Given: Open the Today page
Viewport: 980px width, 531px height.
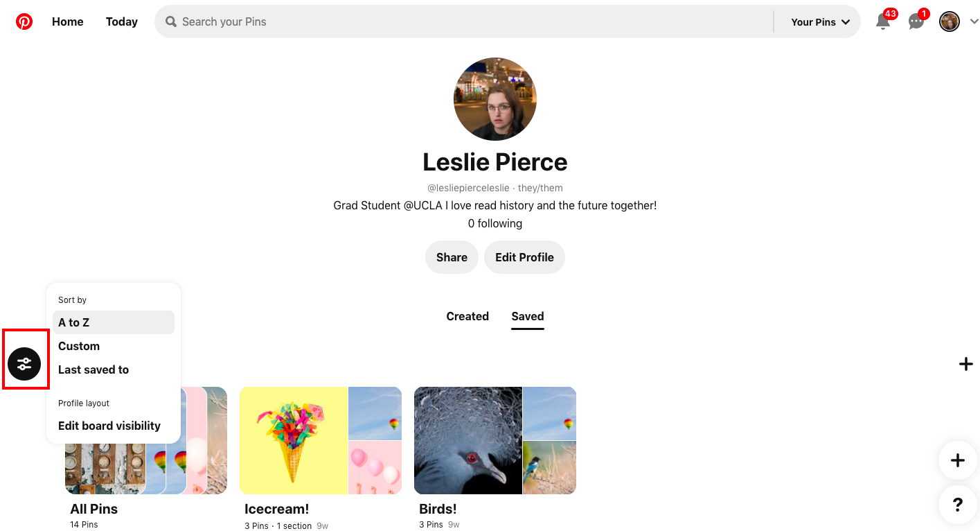Looking at the screenshot, I should (121, 21).
